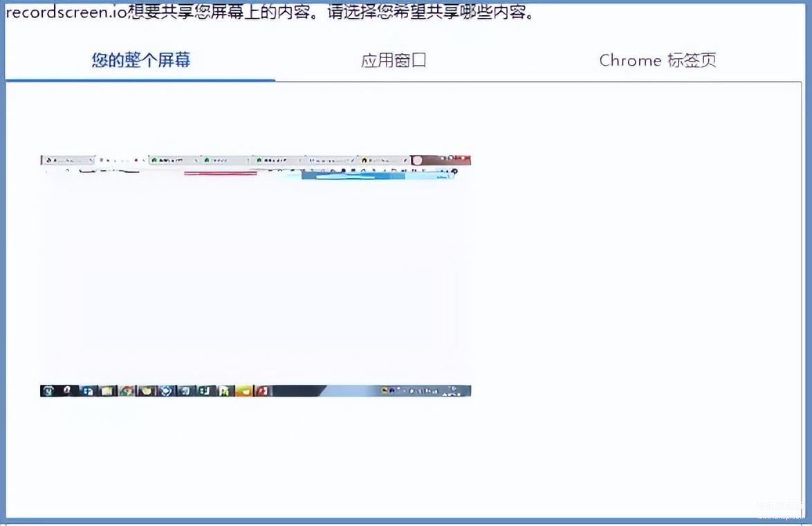Click the red PowerPoint-style icon in previewed taskbar
The width and height of the screenshot is (812, 526).
(262, 391)
